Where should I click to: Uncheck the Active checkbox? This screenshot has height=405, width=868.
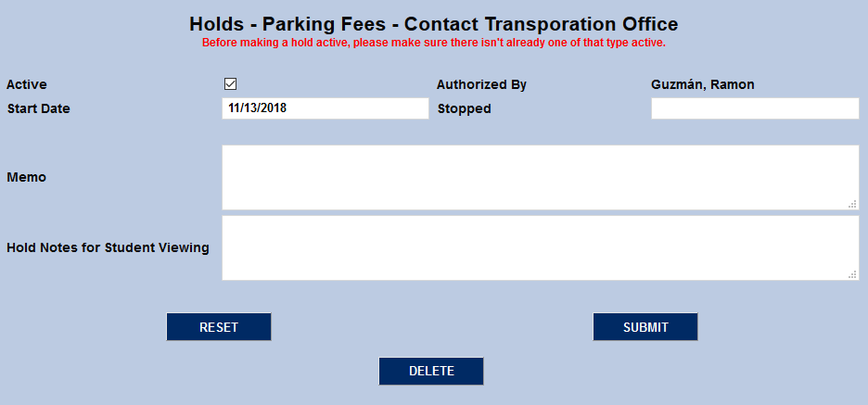click(230, 84)
